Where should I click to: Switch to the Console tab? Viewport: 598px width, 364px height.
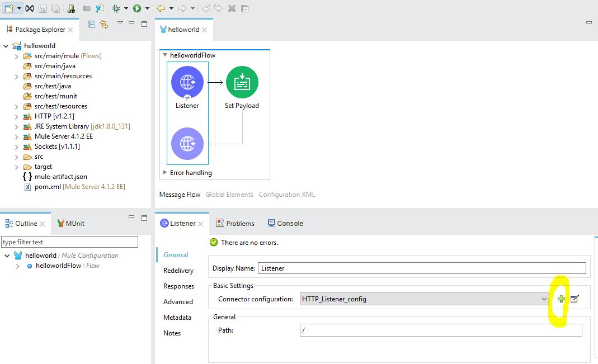pyautogui.click(x=285, y=223)
